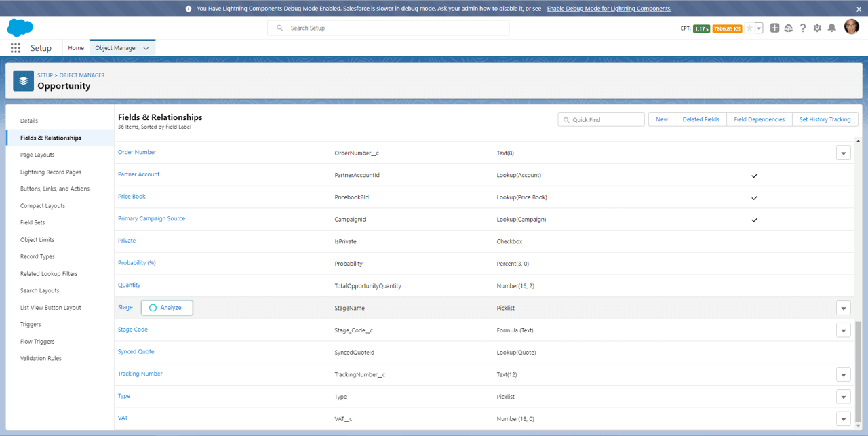Open the user profile avatar
Image resolution: width=868 pixels, height=436 pixels.
click(x=851, y=26)
